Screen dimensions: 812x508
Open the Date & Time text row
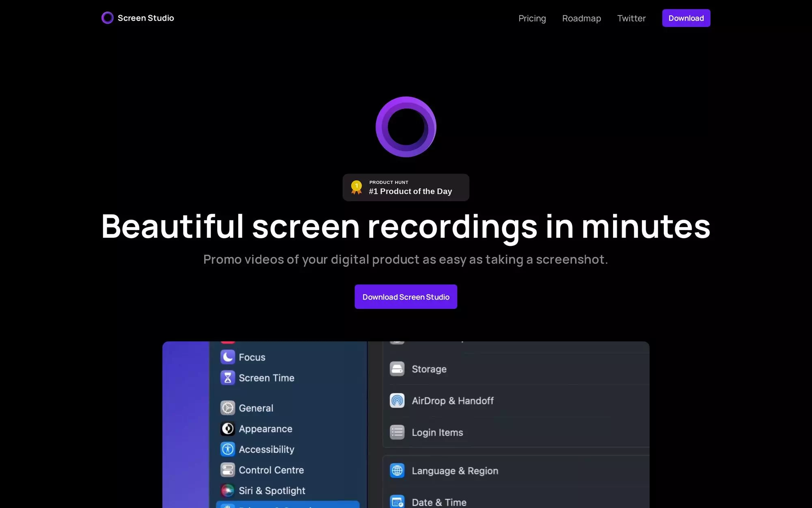pos(439,502)
